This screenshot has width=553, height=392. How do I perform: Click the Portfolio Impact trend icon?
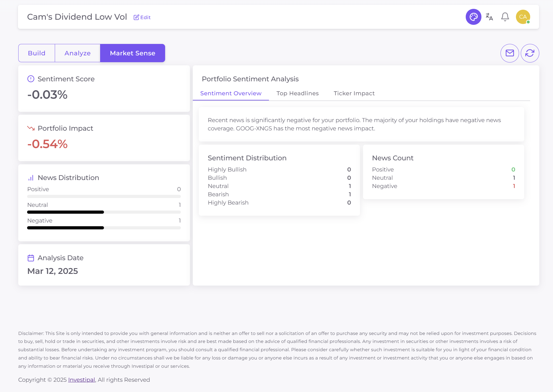coord(31,128)
